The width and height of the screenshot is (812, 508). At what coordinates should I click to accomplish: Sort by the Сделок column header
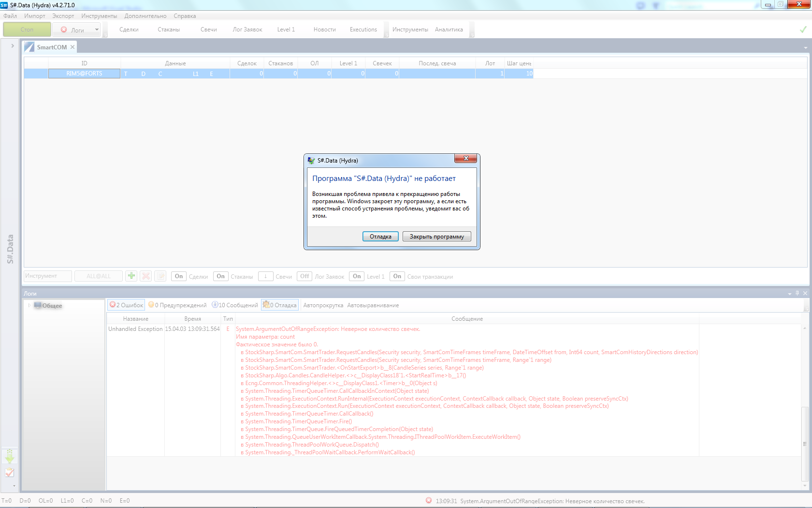tap(247, 63)
